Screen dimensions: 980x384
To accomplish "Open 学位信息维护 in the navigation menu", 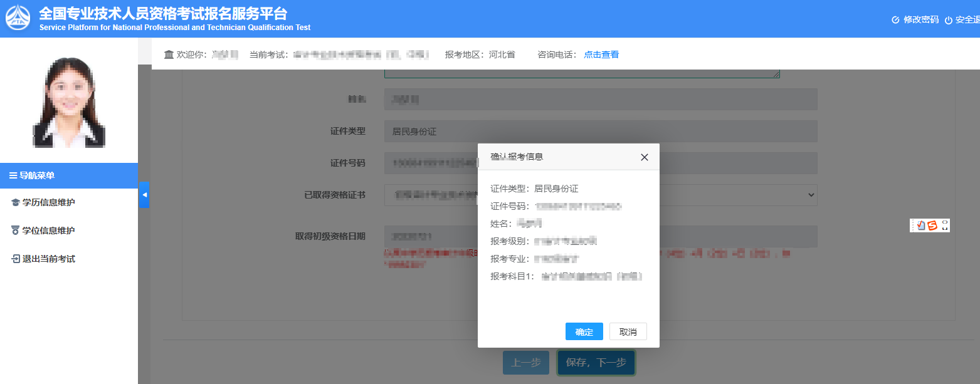I will (x=48, y=231).
